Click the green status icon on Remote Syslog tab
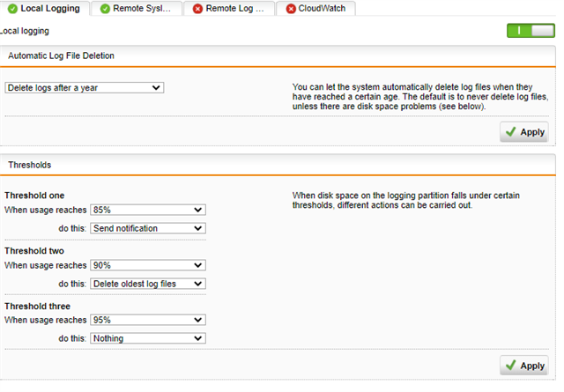564x392 pixels. tap(105, 9)
